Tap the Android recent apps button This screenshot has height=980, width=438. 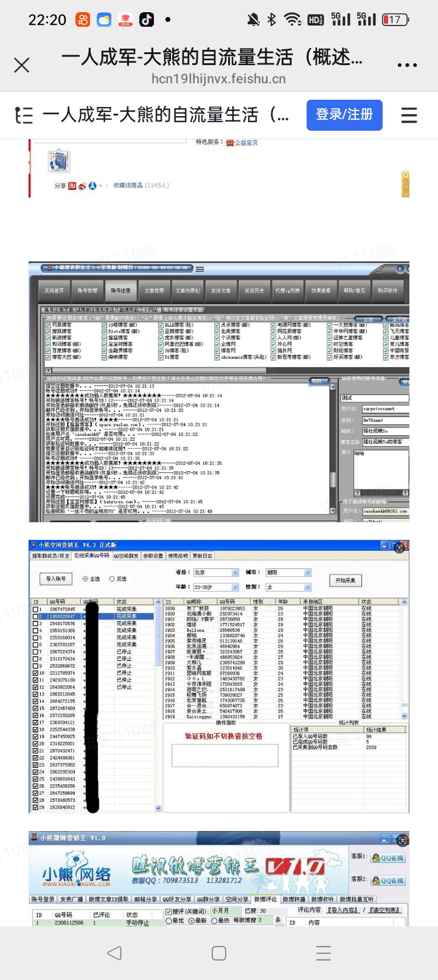[x=324, y=953]
